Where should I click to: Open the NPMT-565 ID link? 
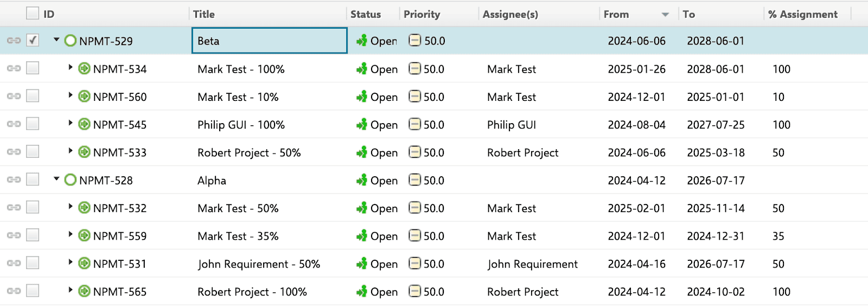pos(120,292)
